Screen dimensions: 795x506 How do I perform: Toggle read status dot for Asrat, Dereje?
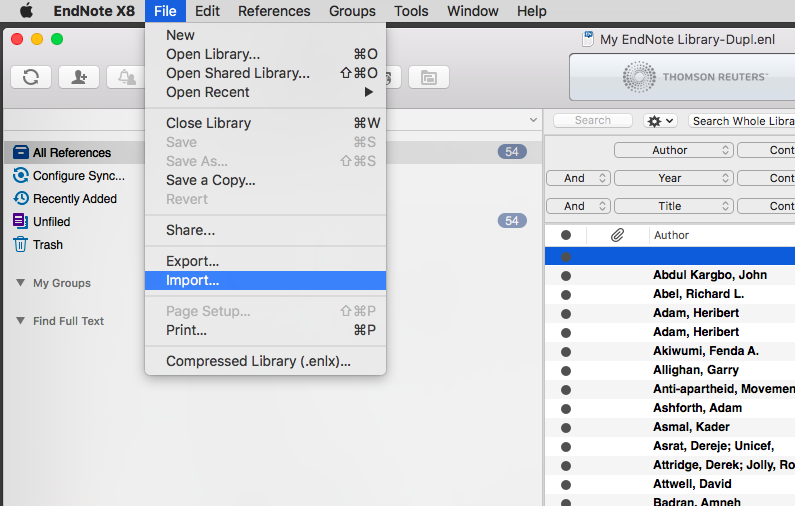click(x=566, y=447)
